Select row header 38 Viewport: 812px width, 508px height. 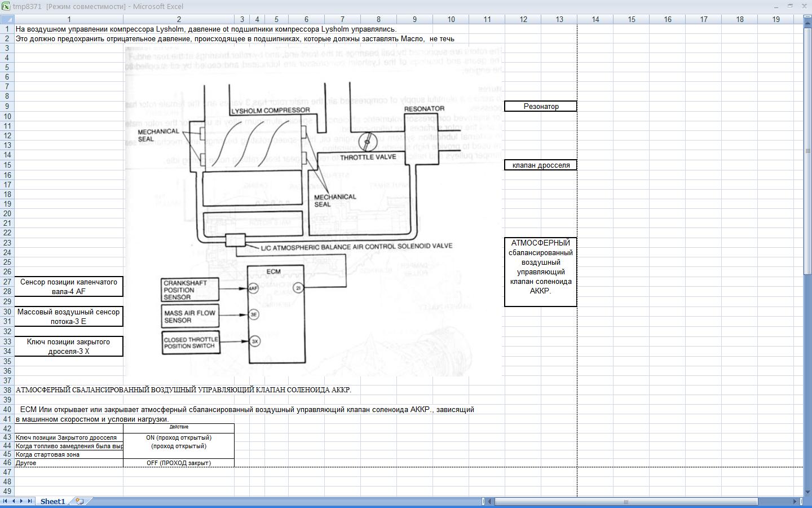click(7, 389)
